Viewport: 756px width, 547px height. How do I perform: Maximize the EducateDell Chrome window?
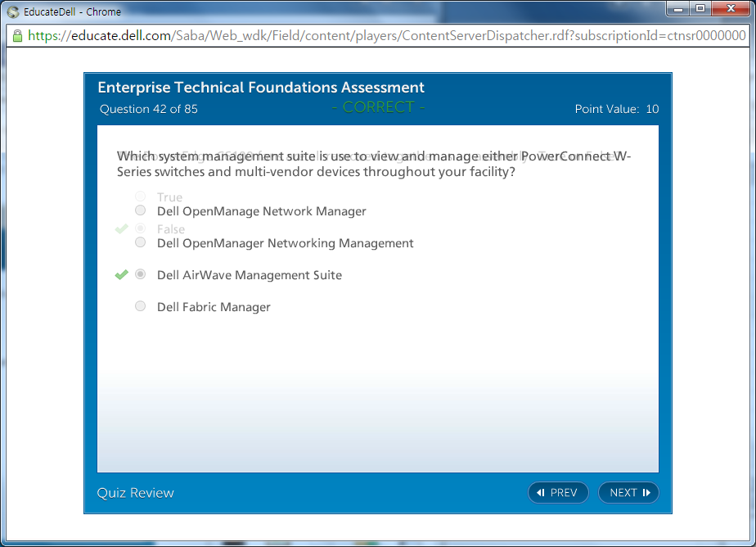[700, 9]
